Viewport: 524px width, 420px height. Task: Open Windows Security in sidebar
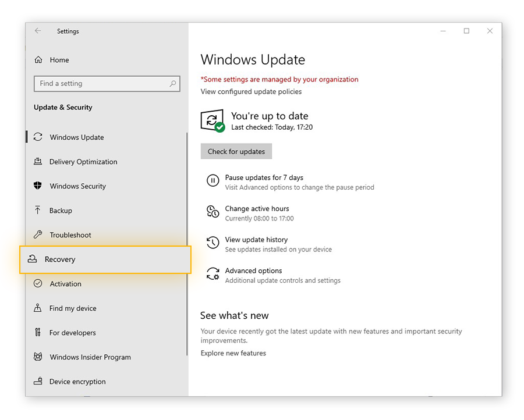tap(77, 186)
